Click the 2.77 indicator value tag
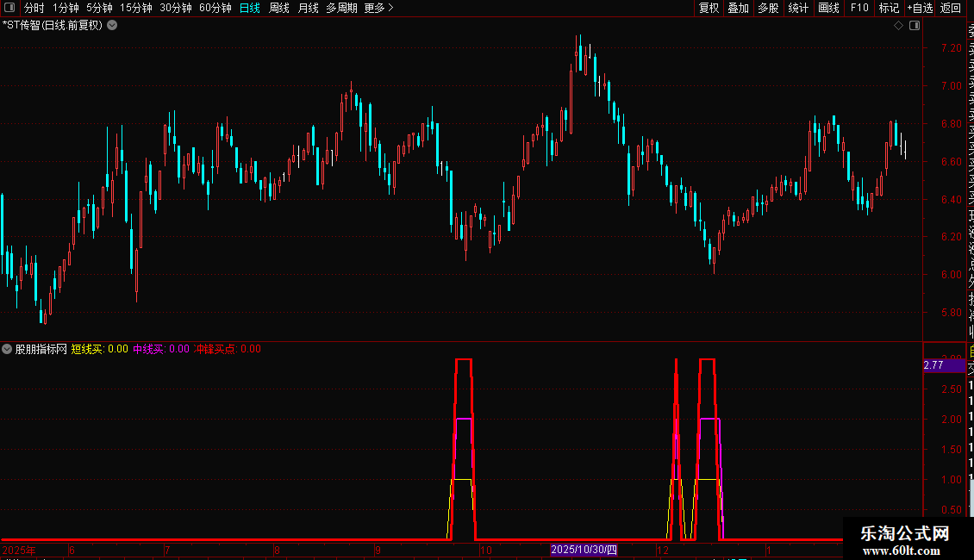The height and width of the screenshot is (560, 974). coord(944,365)
